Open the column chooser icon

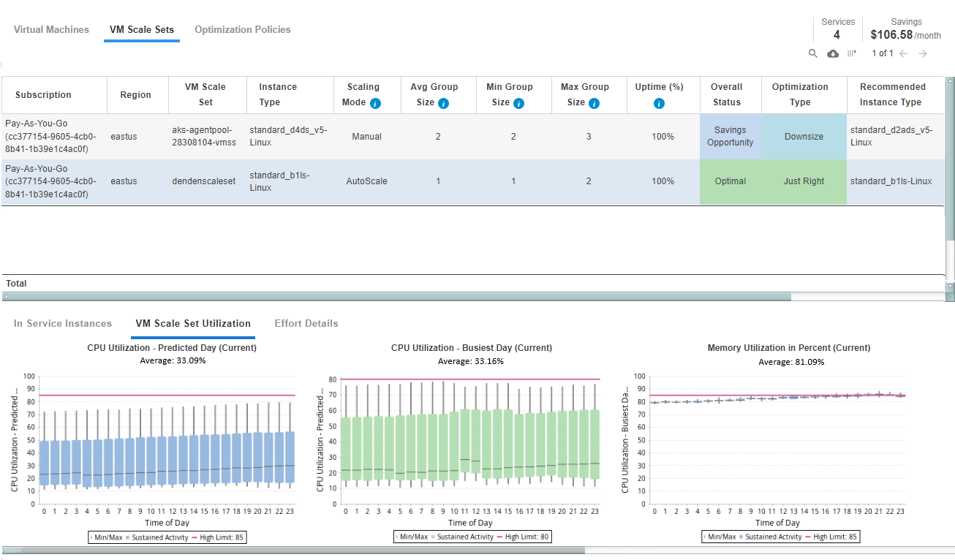[x=851, y=53]
